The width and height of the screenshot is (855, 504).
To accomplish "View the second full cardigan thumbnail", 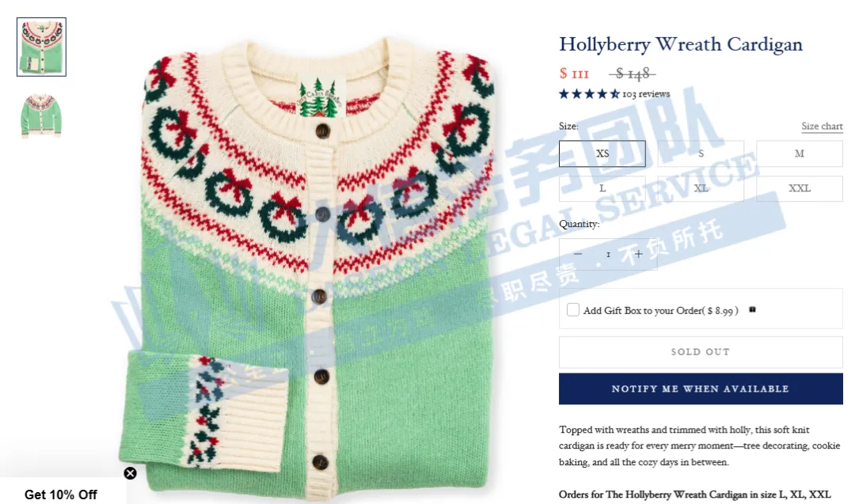I will [x=41, y=116].
